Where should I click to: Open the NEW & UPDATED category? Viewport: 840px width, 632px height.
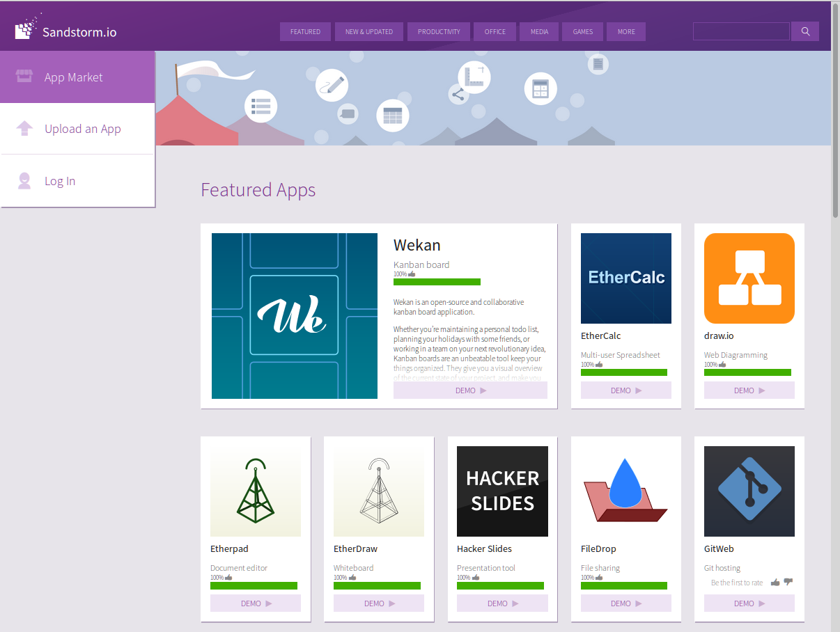[x=369, y=32]
